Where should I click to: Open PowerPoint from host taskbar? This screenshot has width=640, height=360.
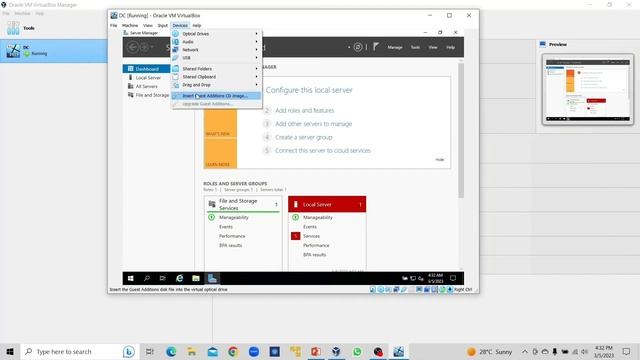(316, 351)
